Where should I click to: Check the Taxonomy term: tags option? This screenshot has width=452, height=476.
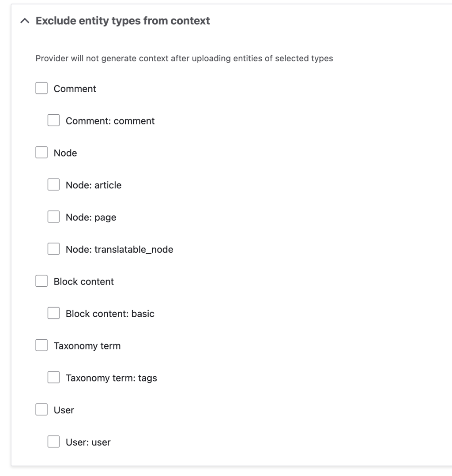(53, 377)
